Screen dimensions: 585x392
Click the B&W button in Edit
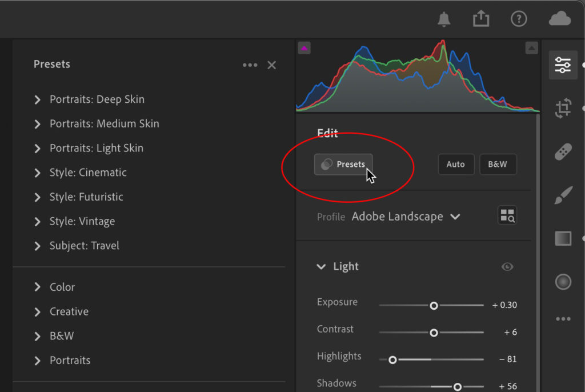pos(498,164)
